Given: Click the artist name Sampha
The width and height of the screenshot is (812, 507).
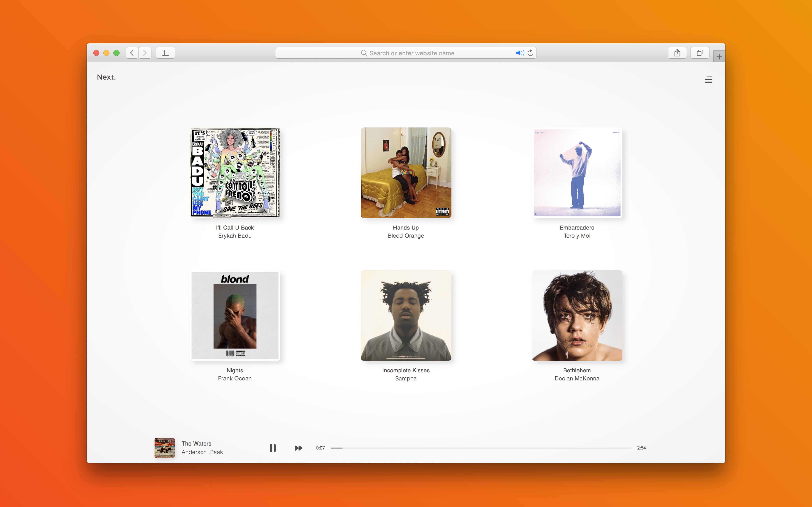Looking at the screenshot, I should pyautogui.click(x=406, y=379).
